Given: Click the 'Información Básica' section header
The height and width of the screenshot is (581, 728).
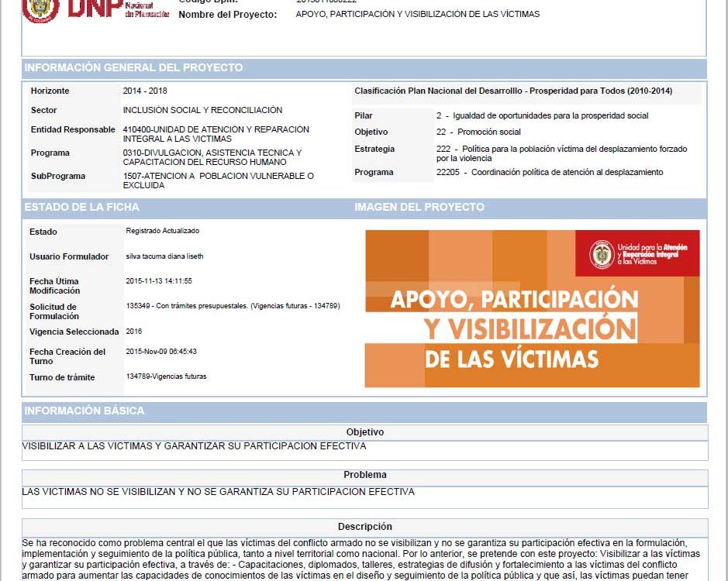Looking at the screenshot, I should [364, 411].
